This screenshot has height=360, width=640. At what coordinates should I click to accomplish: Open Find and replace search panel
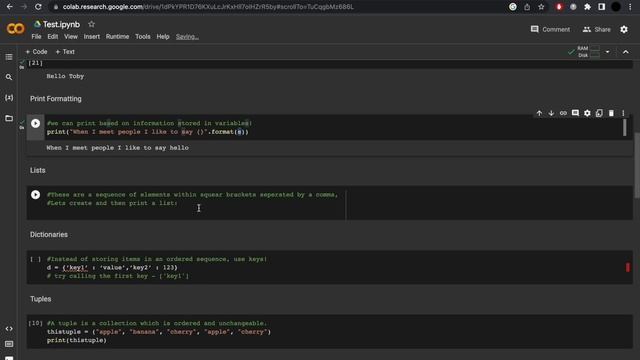tap(9, 77)
